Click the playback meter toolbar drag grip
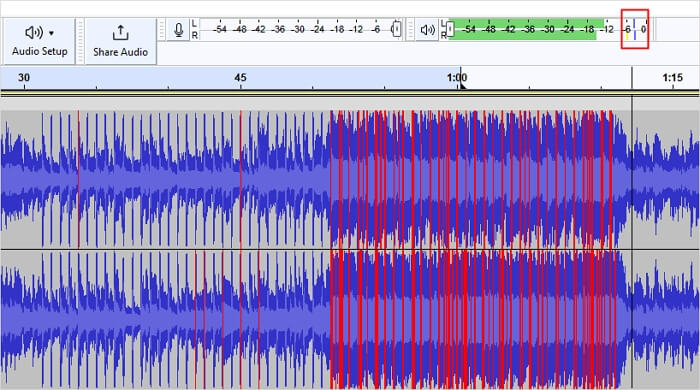The width and height of the screenshot is (700, 390). (x=410, y=30)
